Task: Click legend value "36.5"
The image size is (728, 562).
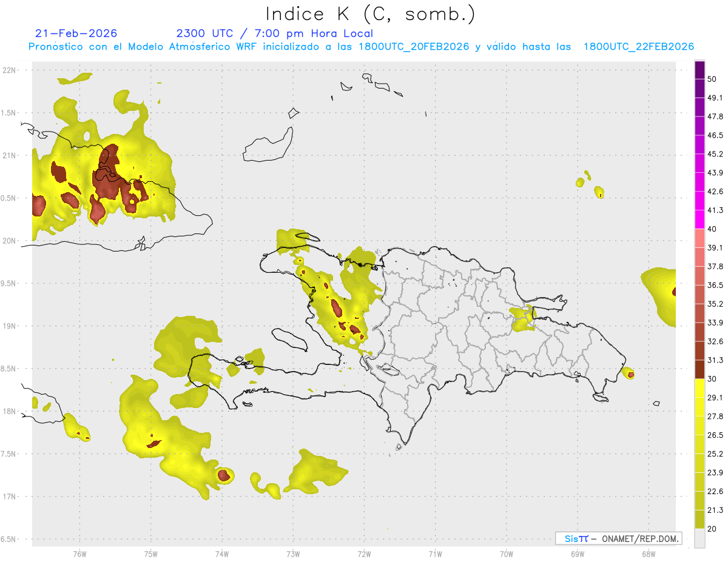Action: click(715, 285)
